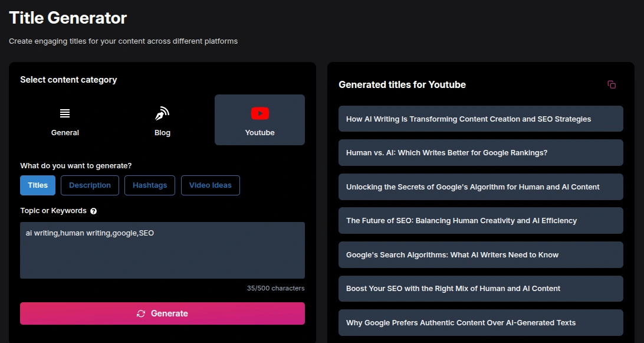Select the title about Human vs. AI rankings
This screenshot has width=644, height=343.
tap(481, 152)
